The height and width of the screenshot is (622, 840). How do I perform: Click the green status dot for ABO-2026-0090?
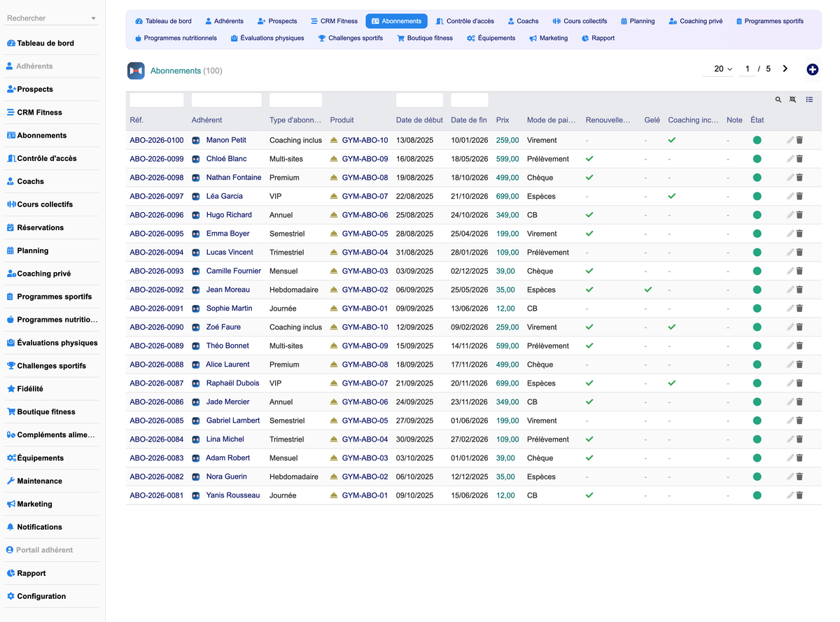coord(757,327)
